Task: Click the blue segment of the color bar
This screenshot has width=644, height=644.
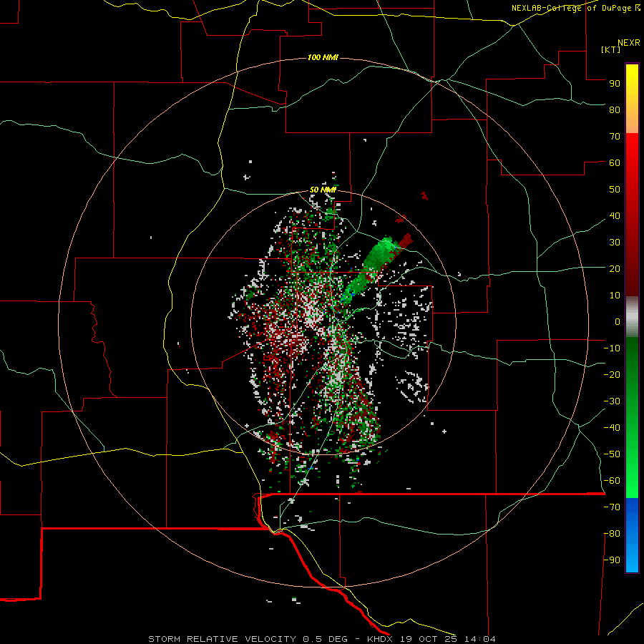Action: tap(632, 535)
